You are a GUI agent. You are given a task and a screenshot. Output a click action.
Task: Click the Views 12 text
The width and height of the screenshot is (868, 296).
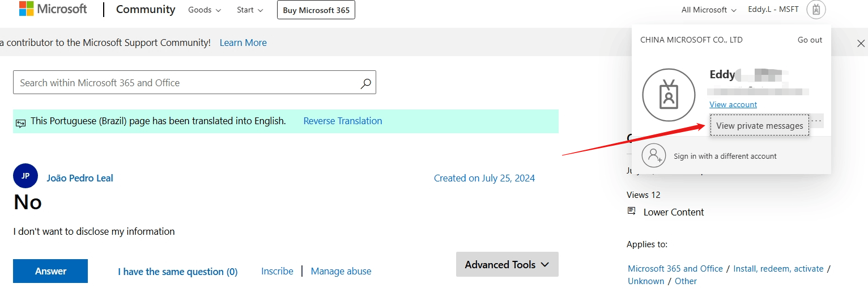click(x=644, y=194)
